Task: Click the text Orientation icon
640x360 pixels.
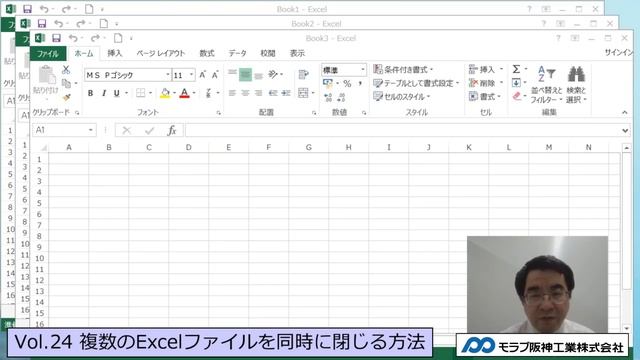Action: pos(273,74)
